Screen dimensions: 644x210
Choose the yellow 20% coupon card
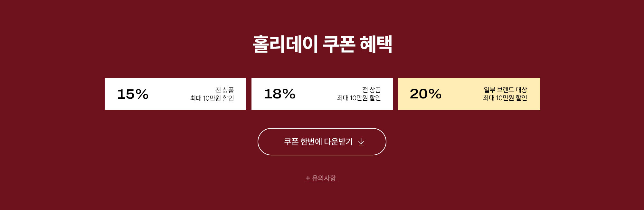tap(469, 94)
